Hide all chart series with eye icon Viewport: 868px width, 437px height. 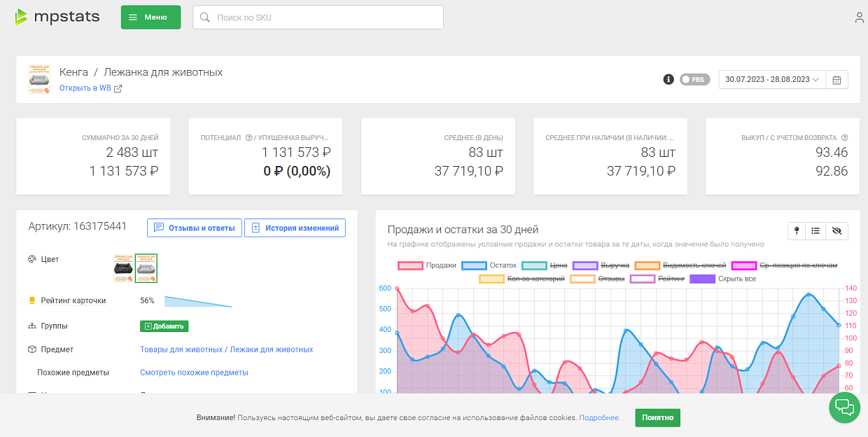(x=836, y=230)
